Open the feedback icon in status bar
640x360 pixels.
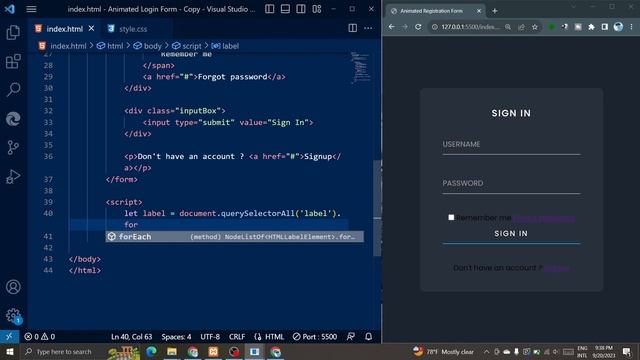point(351,337)
